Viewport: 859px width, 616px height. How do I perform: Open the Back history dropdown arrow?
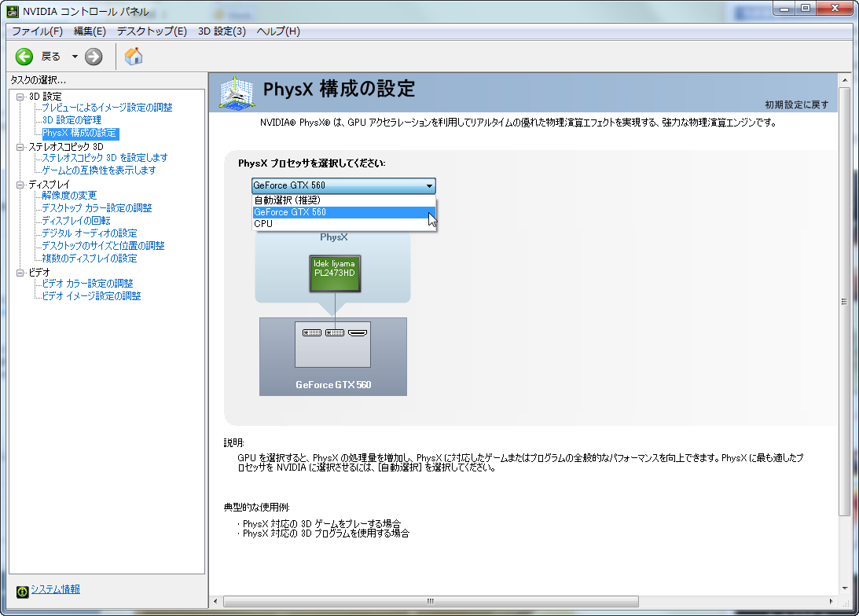click(75, 57)
